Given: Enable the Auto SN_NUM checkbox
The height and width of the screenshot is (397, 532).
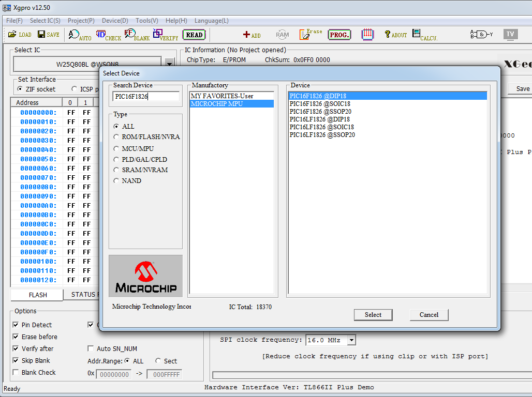Looking at the screenshot, I should pos(91,348).
